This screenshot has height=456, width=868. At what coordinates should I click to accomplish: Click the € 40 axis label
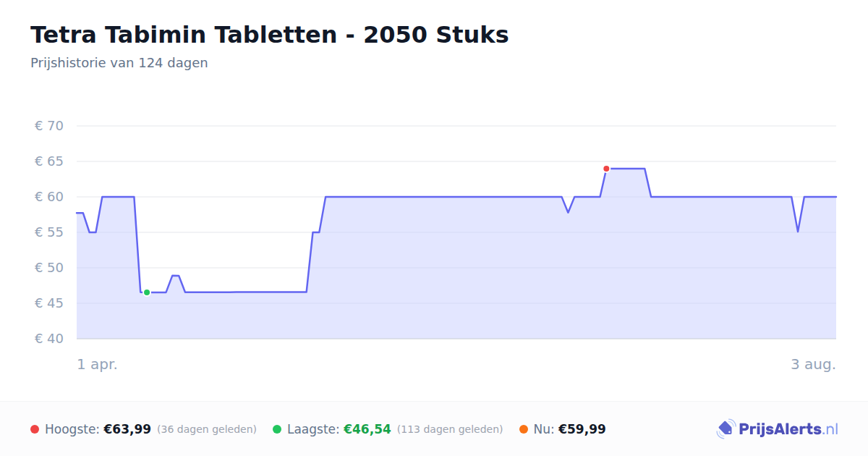point(49,339)
